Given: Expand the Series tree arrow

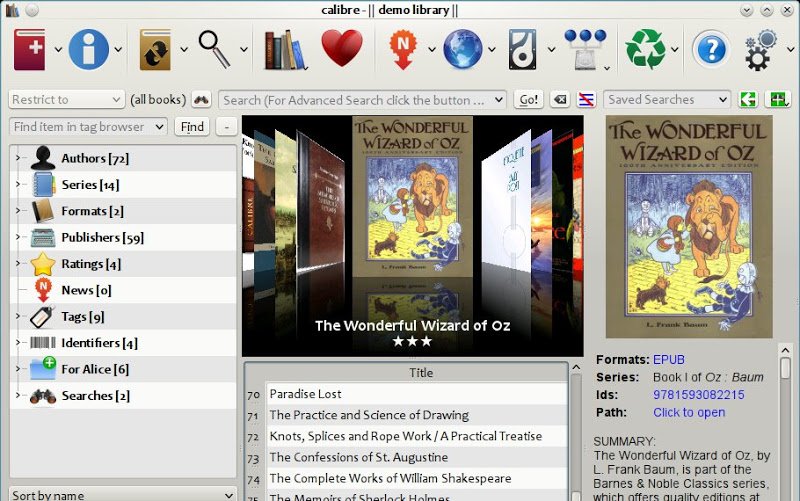Looking at the screenshot, I should [18, 184].
